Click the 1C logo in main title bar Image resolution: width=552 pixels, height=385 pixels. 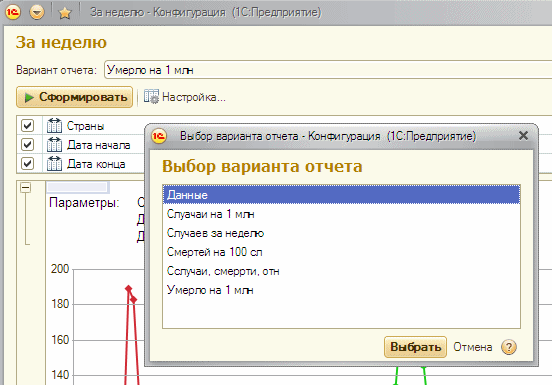pyautogui.click(x=13, y=12)
